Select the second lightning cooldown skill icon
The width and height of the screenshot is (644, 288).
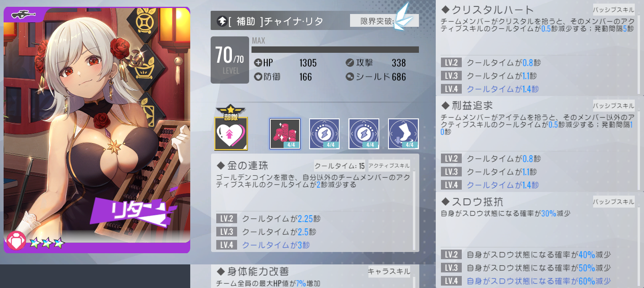coord(364,134)
